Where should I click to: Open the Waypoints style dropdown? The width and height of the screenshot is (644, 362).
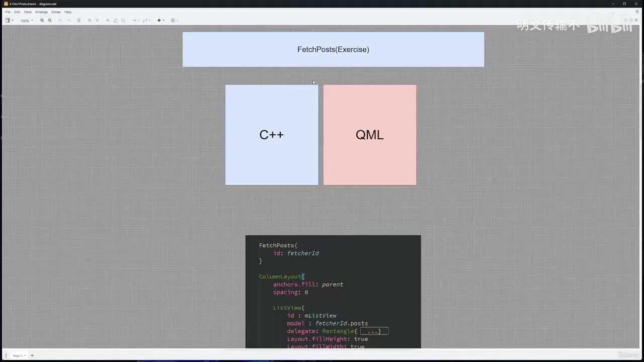tap(146, 21)
